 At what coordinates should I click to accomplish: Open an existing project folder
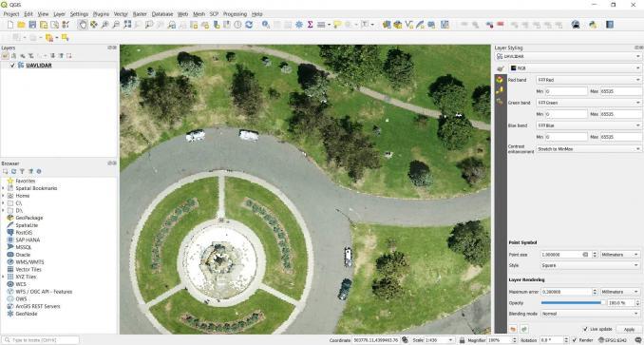[21, 25]
